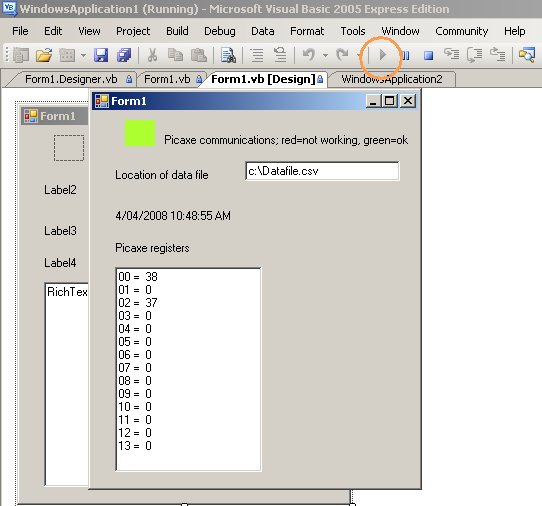Screen dimensions: 542x506
Task: Click the Find in files icon
Action: pos(228,55)
